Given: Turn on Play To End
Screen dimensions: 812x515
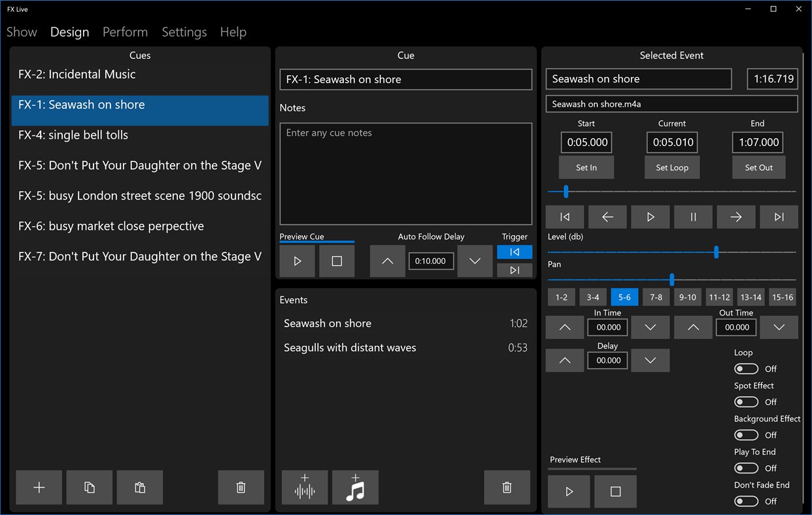Looking at the screenshot, I should click(x=746, y=467).
